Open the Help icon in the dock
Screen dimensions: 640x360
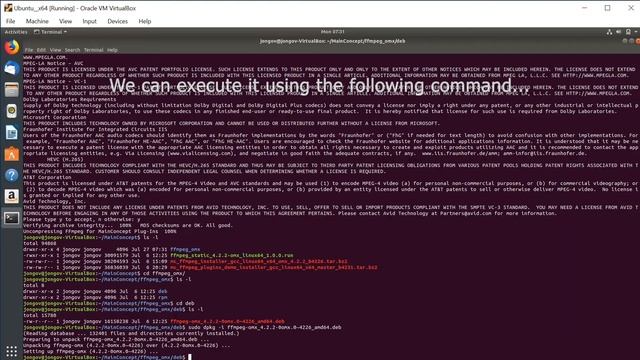tap(11, 176)
